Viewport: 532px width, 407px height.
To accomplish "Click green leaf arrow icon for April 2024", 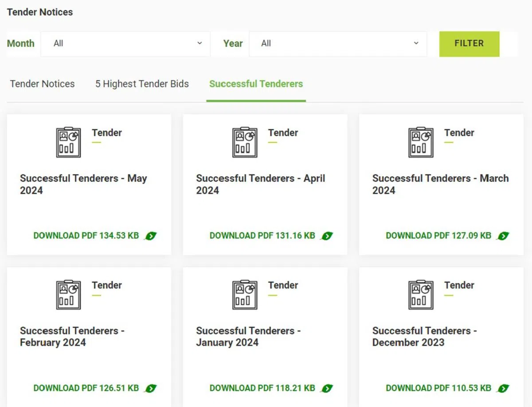I will (327, 236).
